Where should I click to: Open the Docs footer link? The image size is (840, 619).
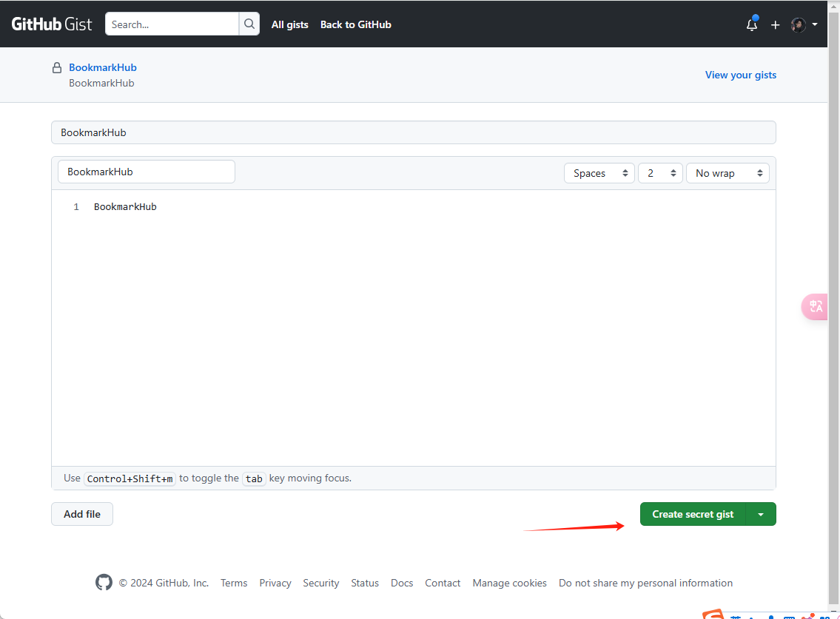pyautogui.click(x=402, y=583)
